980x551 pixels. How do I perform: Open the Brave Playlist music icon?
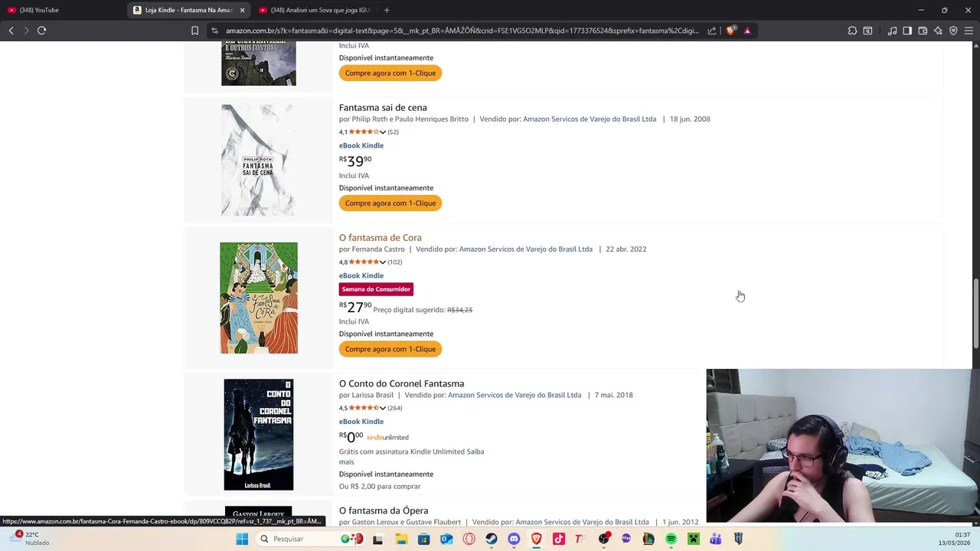pyautogui.click(x=892, y=31)
